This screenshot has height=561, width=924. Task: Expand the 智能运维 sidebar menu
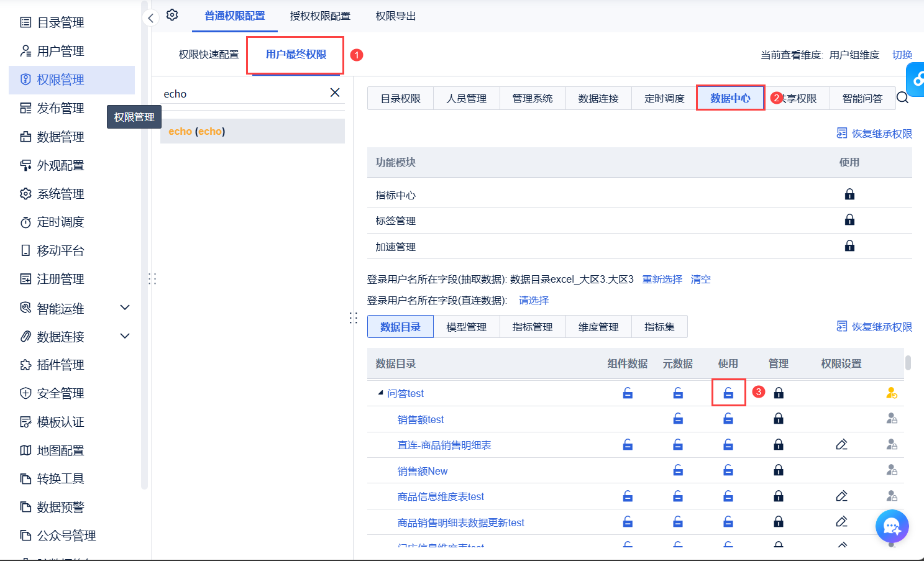[x=125, y=308]
